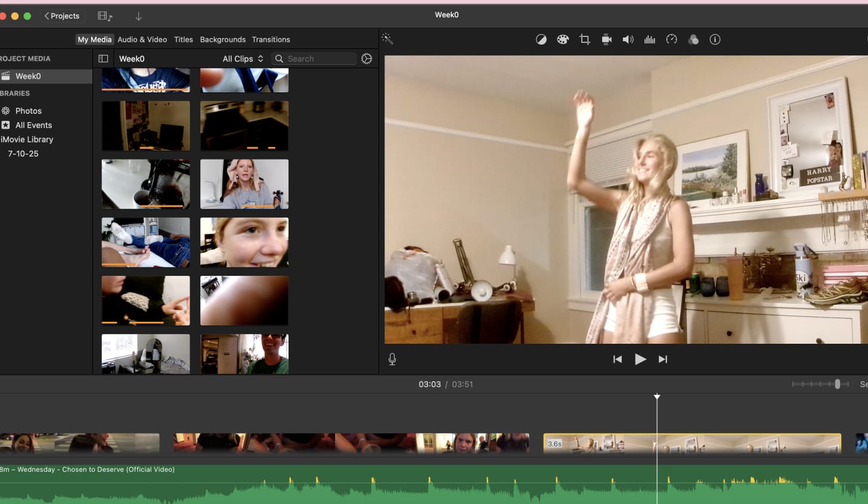Click the magic wand auto-enhance icon

387,39
